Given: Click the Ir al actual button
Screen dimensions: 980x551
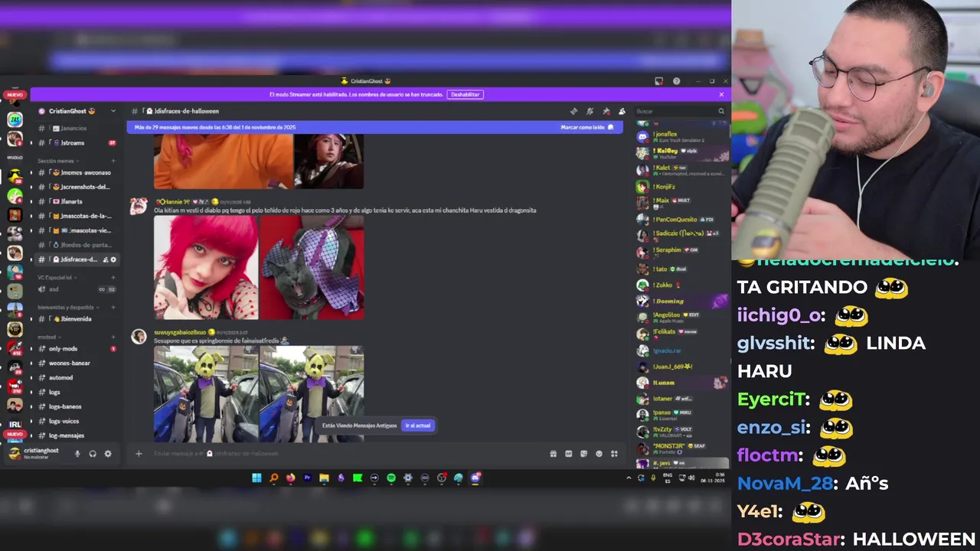Looking at the screenshot, I should (x=418, y=425).
